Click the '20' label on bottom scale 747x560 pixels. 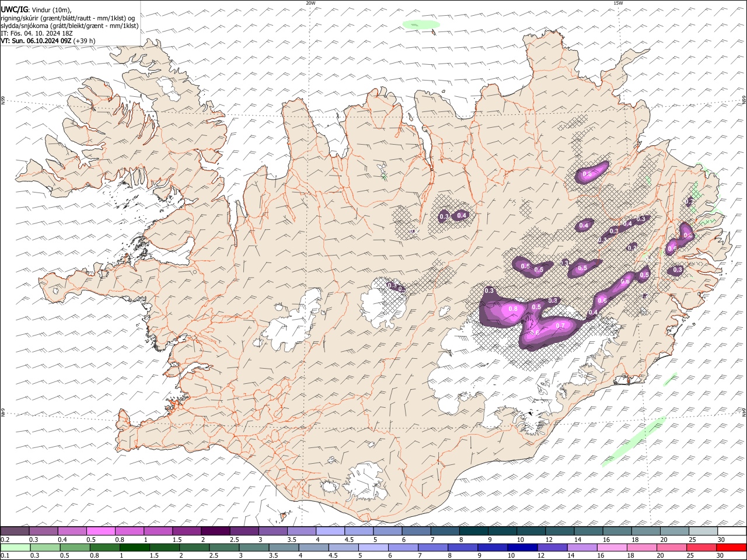(660, 555)
